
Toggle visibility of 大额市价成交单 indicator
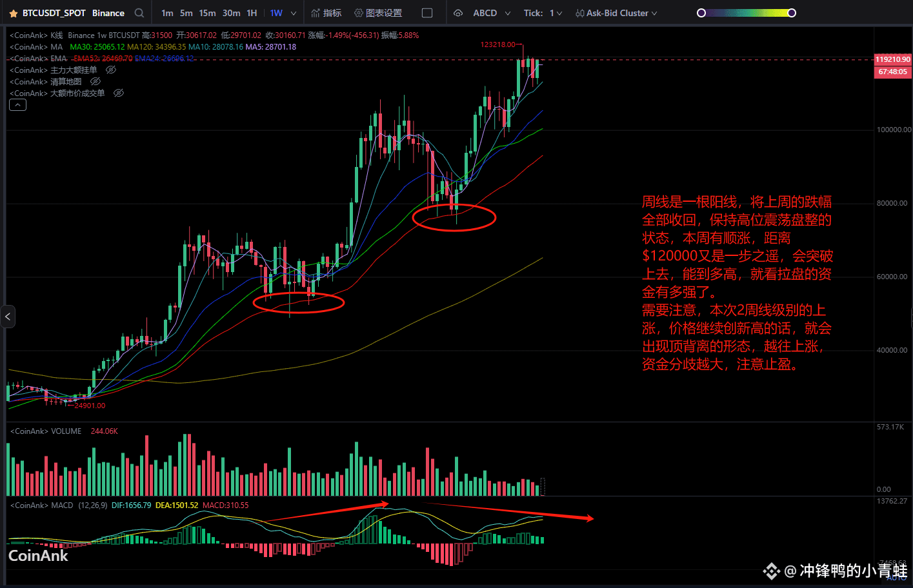tap(119, 93)
